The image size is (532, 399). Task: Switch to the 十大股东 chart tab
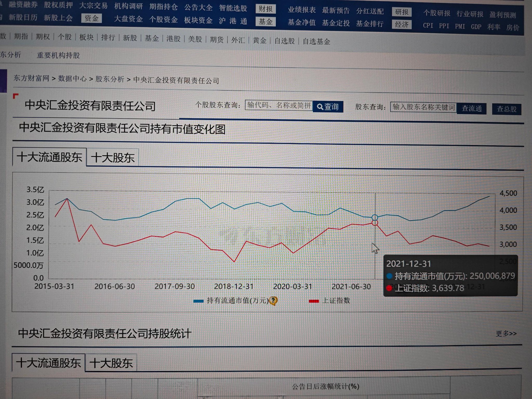click(113, 157)
